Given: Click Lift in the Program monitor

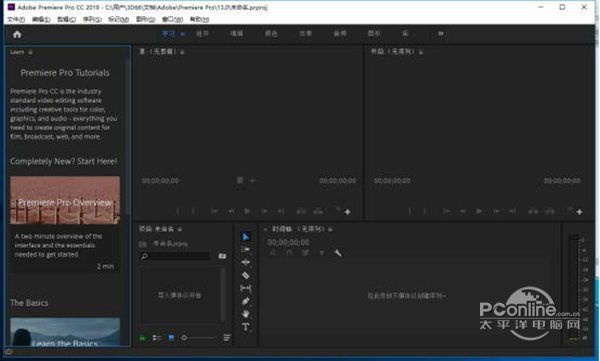Looking at the screenshot, I should click(x=533, y=211).
